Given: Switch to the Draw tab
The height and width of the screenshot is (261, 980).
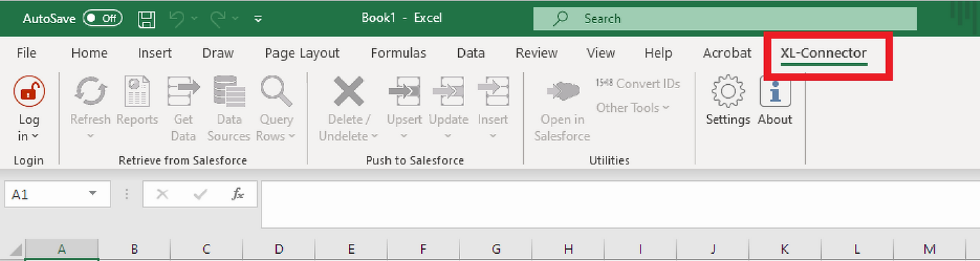Looking at the screenshot, I should (x=218, y=53).
